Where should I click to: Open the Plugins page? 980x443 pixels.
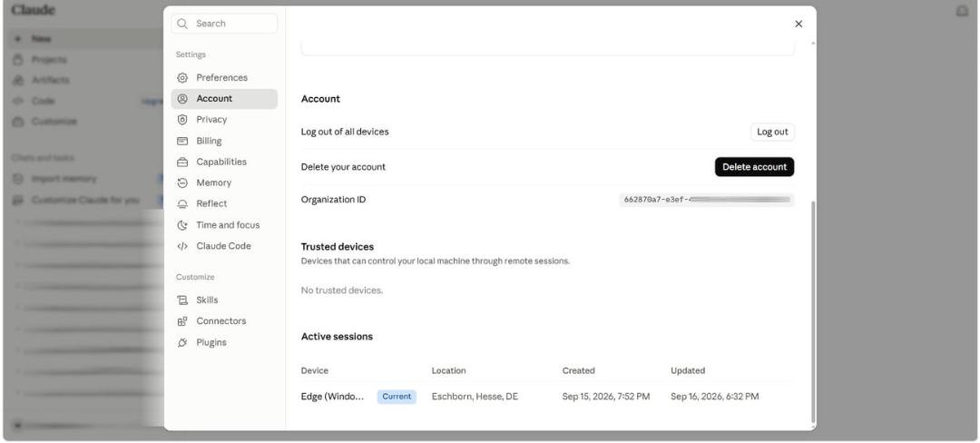224,342
